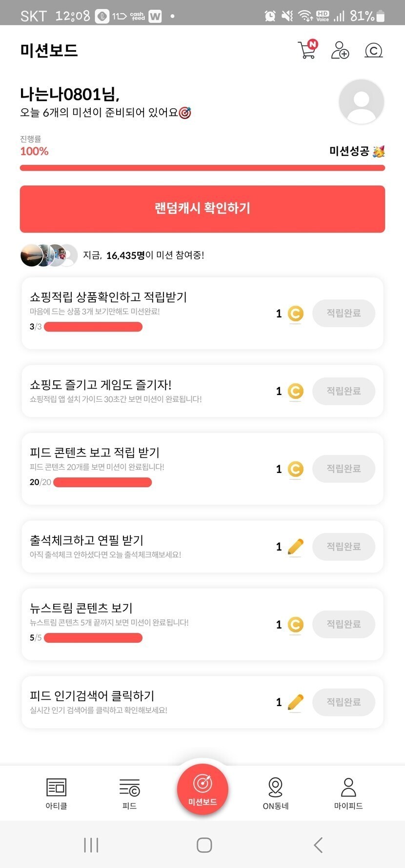Go to the 마이피드 tab
Image resolution: width=405 pixels, height=868 pixels.
coord(348,793)
